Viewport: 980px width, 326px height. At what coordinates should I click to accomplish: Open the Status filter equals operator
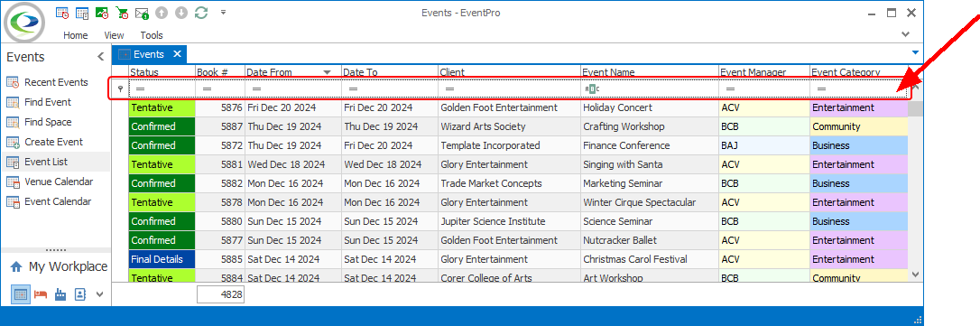click(x=140, y=89)
